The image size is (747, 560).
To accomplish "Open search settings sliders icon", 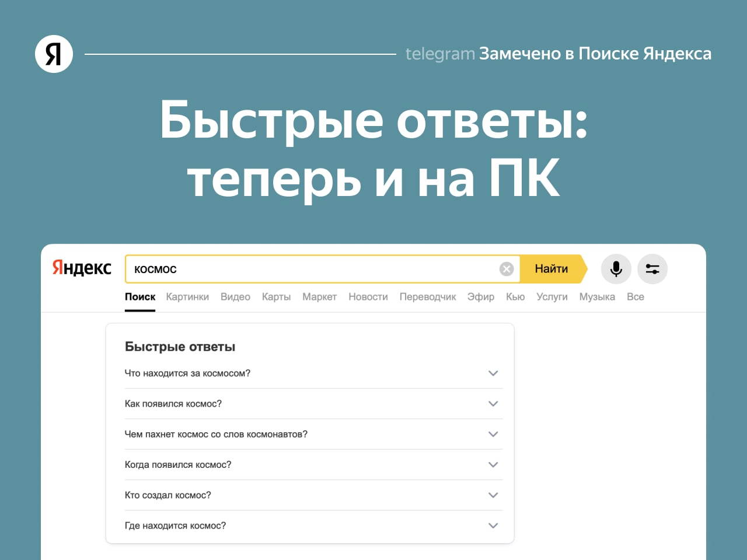I will (652, 269).
